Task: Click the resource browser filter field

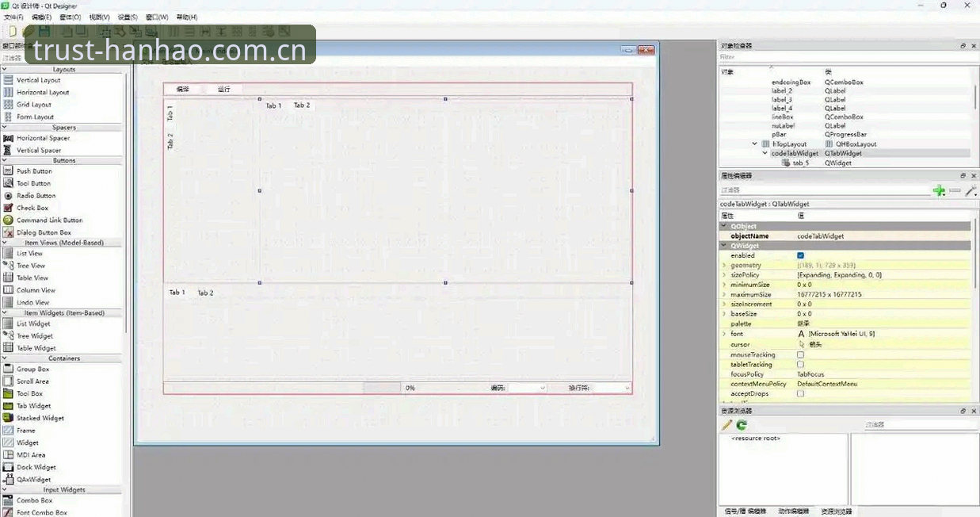Action: coord(920,425)
